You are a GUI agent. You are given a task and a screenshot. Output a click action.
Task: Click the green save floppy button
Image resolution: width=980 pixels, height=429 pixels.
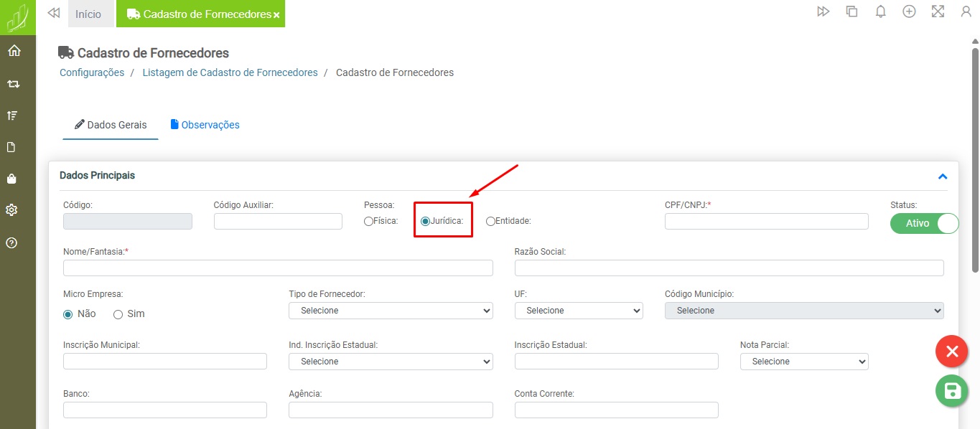[x=952, y=391]
